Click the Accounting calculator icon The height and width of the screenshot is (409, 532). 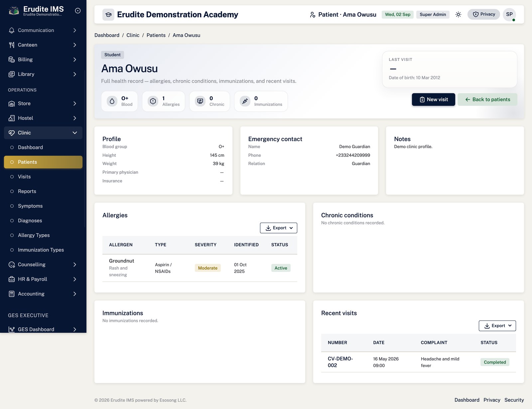pyautogui.click(x=12, y=294)
